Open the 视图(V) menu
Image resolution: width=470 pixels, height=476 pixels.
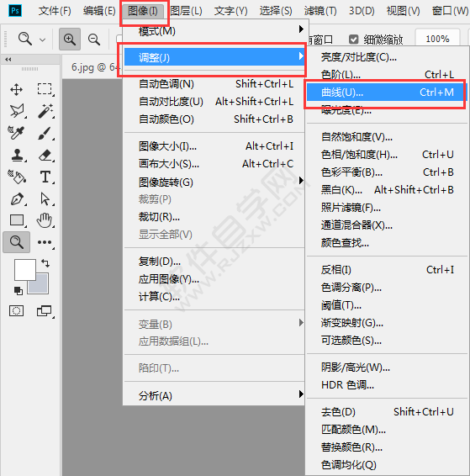point(403,11)
